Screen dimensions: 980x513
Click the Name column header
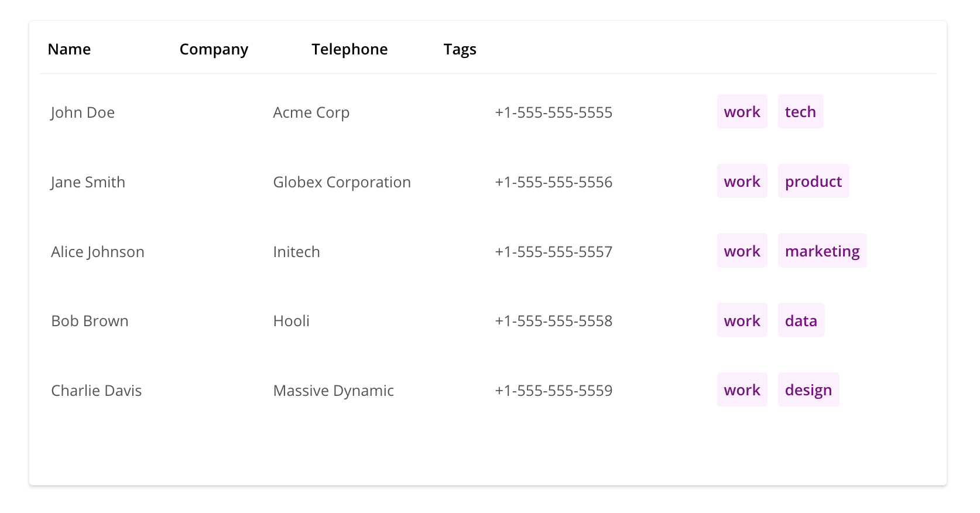[x=69, y=49]
